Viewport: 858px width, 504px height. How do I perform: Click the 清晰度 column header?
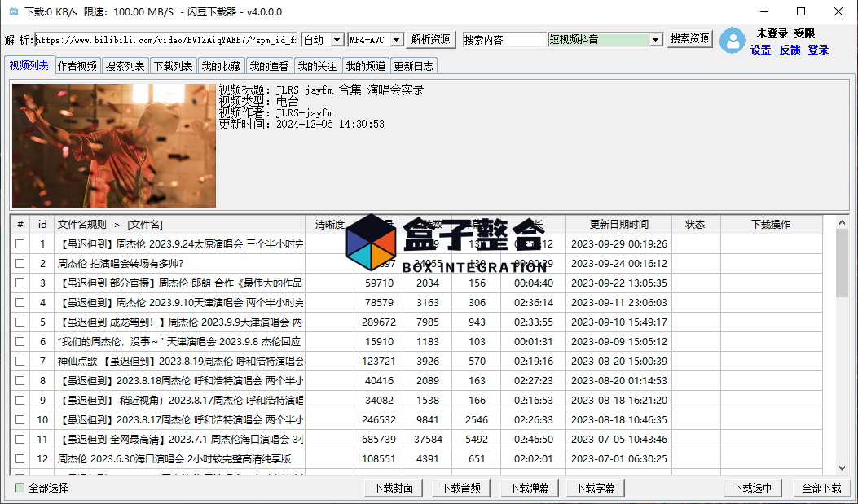[x=330, y=225]
